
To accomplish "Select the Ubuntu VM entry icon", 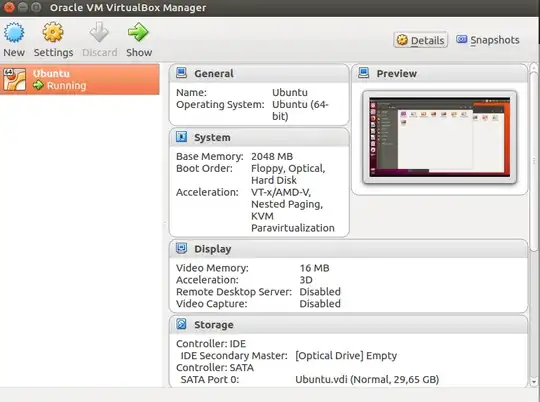I will point(14,79).
